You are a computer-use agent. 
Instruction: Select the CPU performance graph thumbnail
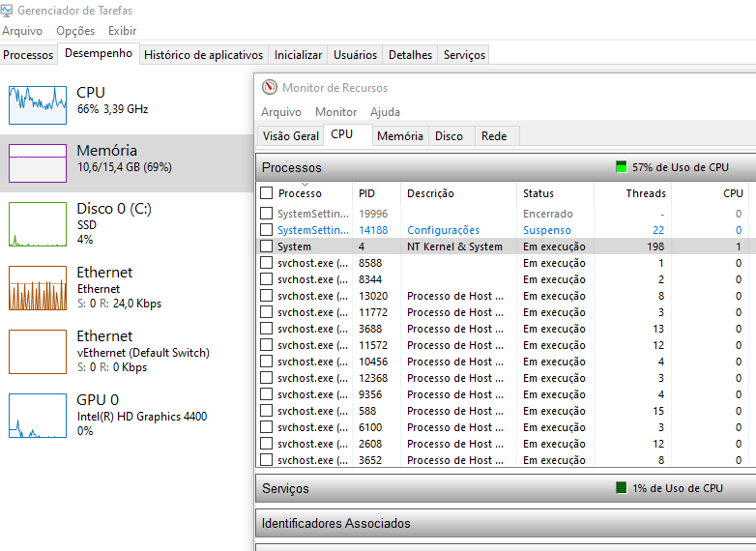click(38, 105)
